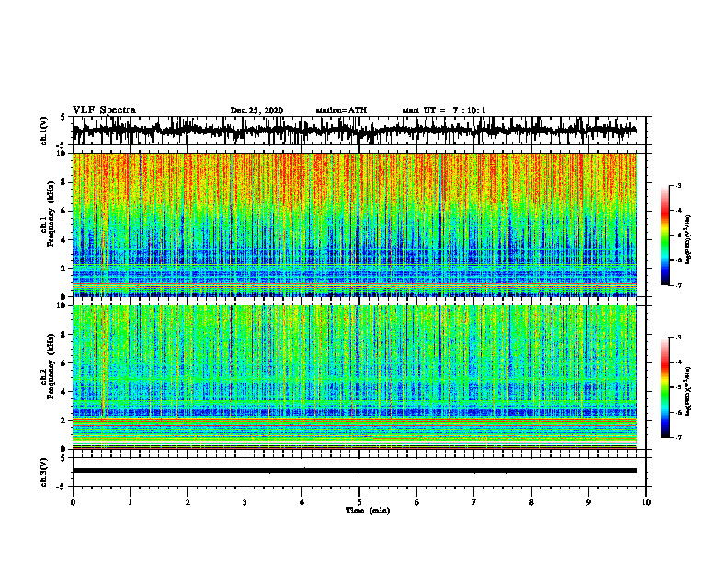The image size is (728, 563).
Task: Click the log(PSD) label beside ch.1 colorbar
Action: pos(688,240)
